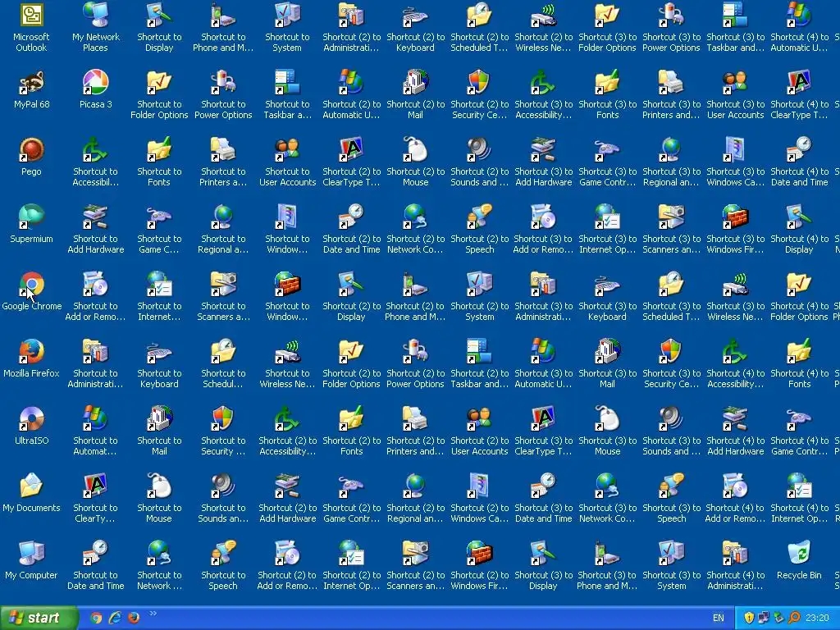Click the EN language bar indicator
Screen dimensions: 840x630
(x=719, y=618)
